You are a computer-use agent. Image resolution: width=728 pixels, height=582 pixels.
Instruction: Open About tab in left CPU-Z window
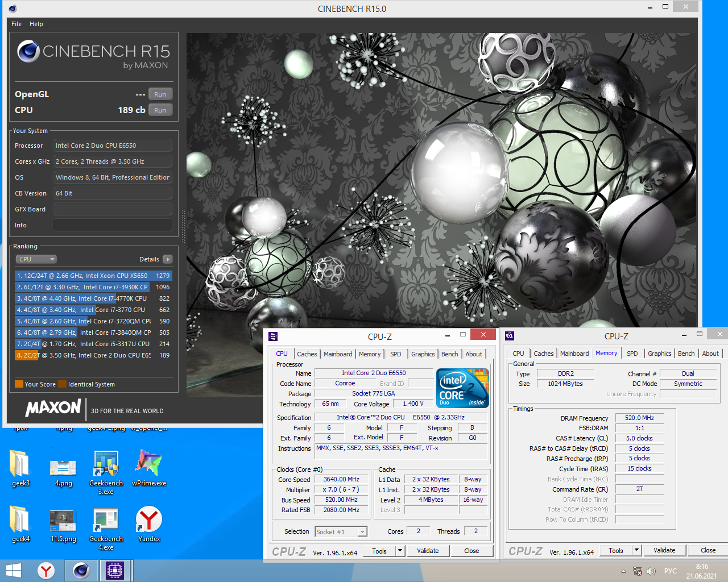point(474,354)
